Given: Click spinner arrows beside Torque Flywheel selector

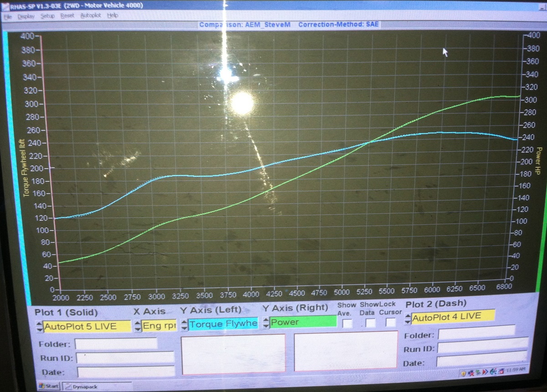Looking at the screenshot, I should point(184,325).
